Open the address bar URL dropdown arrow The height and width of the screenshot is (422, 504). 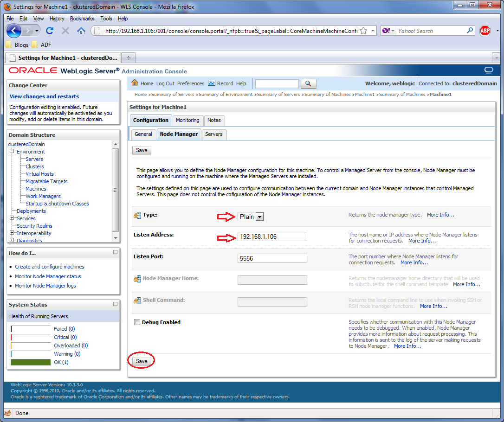(373, 31)
